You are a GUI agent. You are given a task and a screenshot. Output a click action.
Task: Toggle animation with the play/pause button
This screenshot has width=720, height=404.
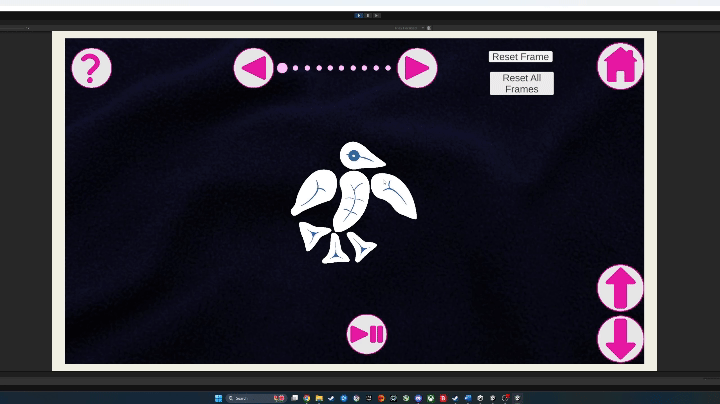tap(367, 334)
